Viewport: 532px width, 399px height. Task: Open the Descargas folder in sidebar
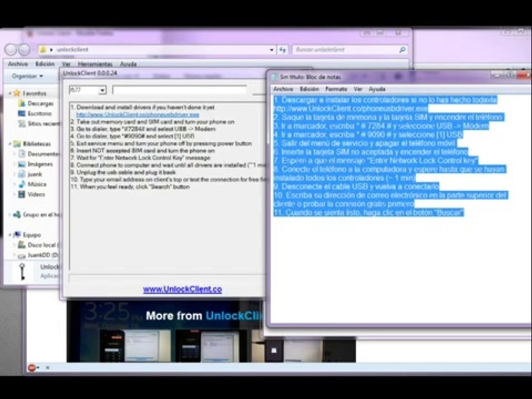[x=40, y=104]
